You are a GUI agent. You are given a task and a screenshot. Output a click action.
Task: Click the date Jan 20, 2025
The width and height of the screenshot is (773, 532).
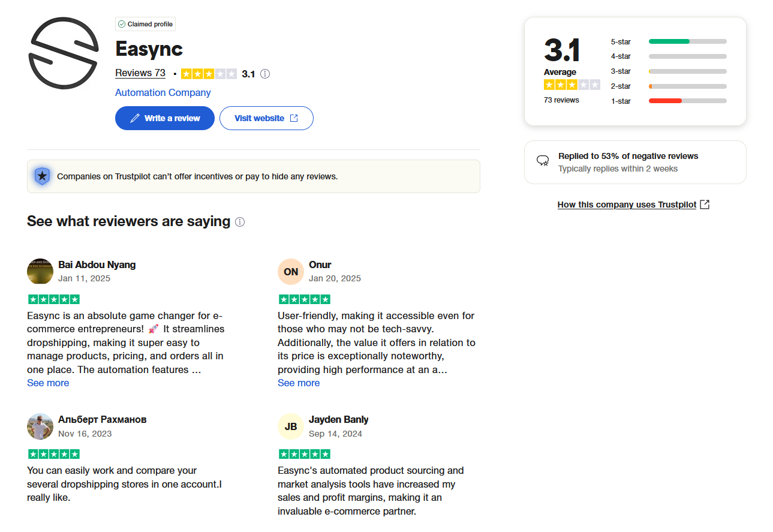tap(335, 278)
